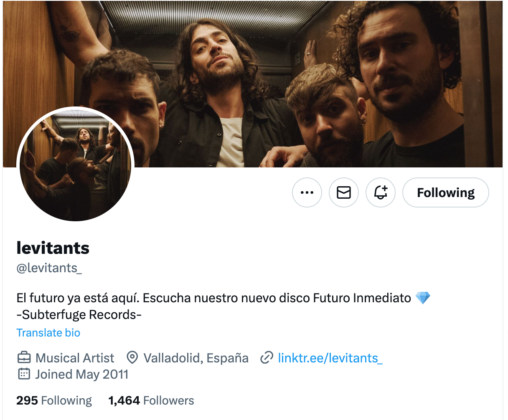This screenshot has height=420, width=508.
Task: Click Translate bio link
Action: [48, 333]
